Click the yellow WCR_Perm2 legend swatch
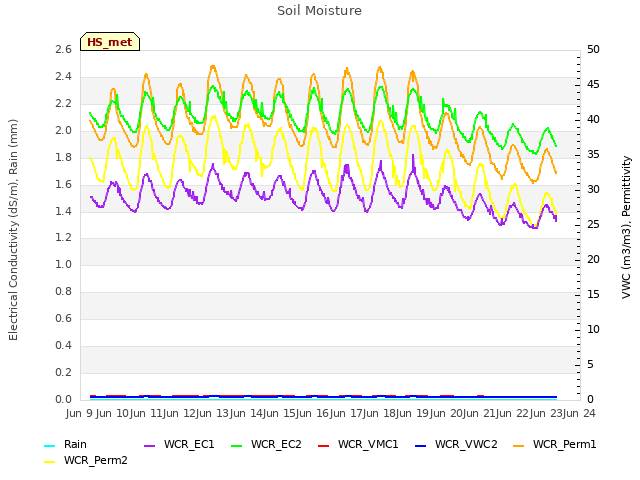This screenshot has height=480, width=640. 49,461
